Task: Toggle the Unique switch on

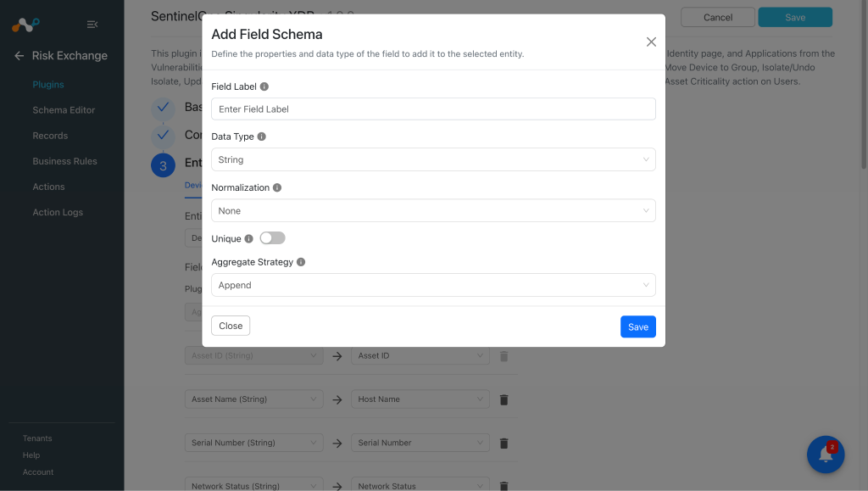Action: [272, 238]
